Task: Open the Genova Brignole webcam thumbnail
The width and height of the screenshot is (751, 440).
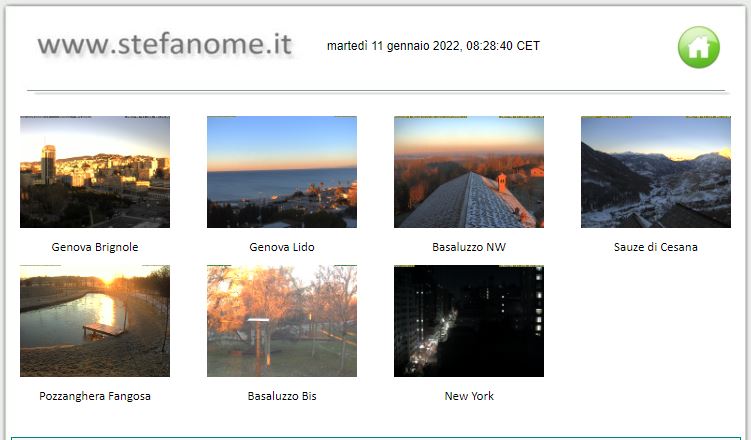Action: (95, 172)
